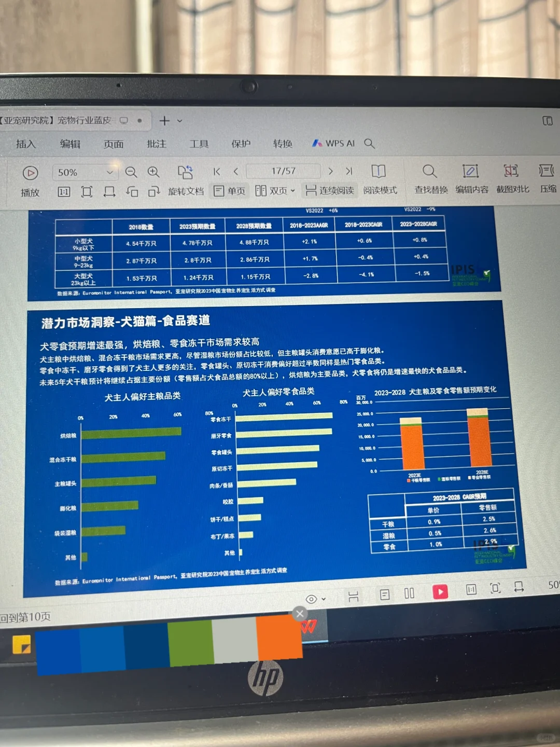Click the red play button in status bar
560x747 pixels.
coord(440,591)
